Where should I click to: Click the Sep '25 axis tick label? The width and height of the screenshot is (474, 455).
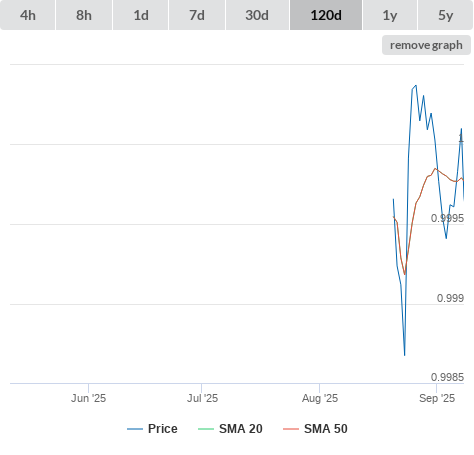pyautogui.click(x=437, y=398)
